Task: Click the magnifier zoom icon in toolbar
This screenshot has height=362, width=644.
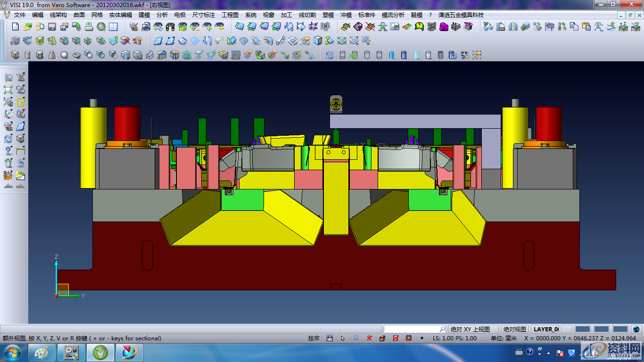Action: point(101,27)
